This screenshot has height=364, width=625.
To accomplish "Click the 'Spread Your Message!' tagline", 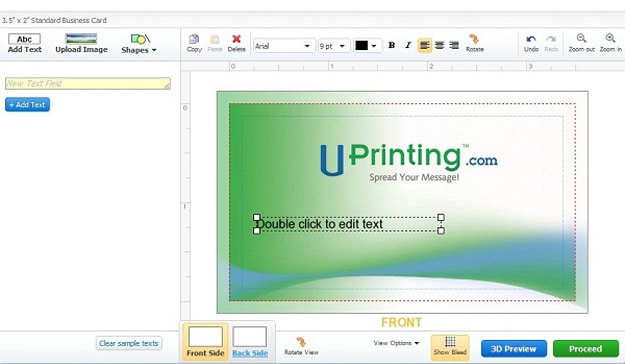I will coord(414,177).
